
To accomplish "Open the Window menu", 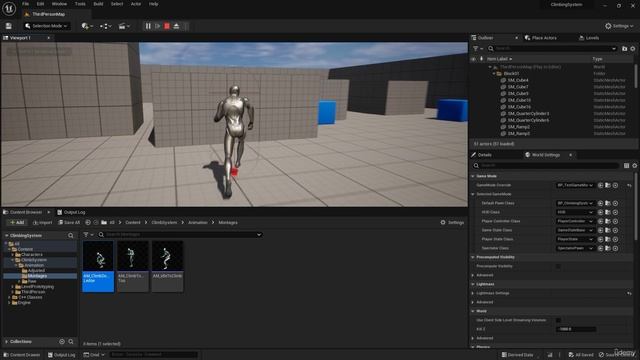I will pos(59,4).
